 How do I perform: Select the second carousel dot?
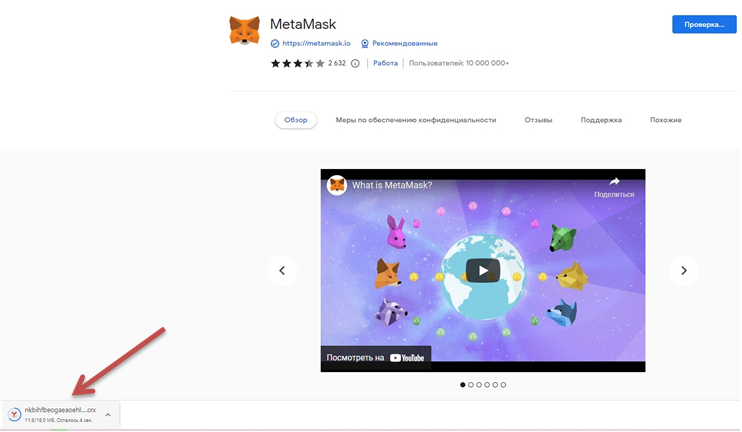tap(471, 385)
